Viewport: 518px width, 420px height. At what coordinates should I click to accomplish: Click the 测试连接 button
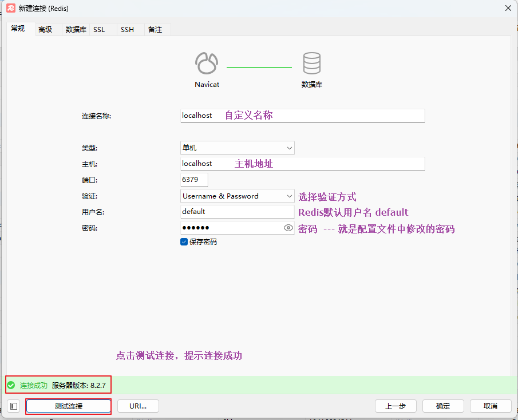[68, 406]
